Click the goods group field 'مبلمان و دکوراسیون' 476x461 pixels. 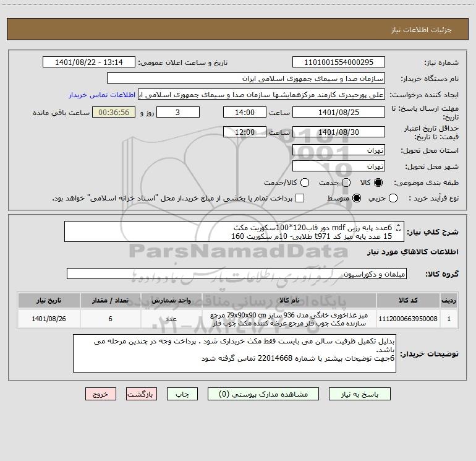tap(237, 274)
